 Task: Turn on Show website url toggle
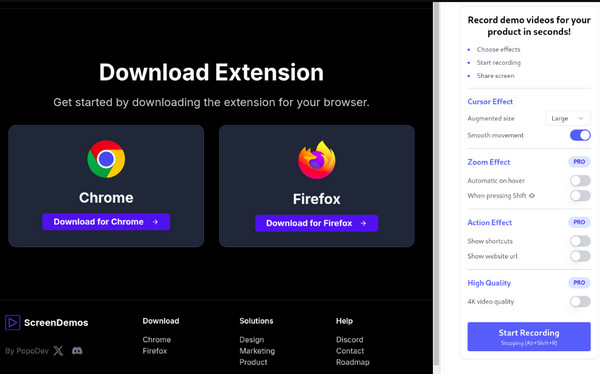580,256
